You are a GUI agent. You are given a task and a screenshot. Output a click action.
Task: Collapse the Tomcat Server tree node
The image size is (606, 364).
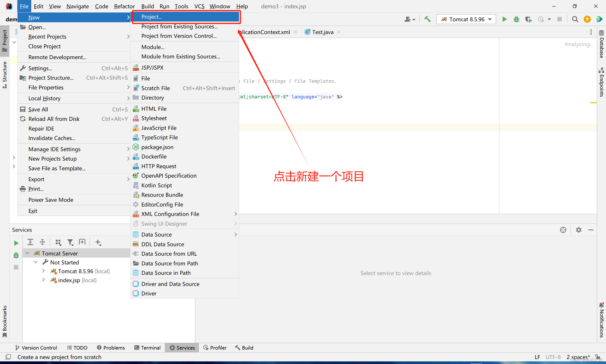[27, 253]
